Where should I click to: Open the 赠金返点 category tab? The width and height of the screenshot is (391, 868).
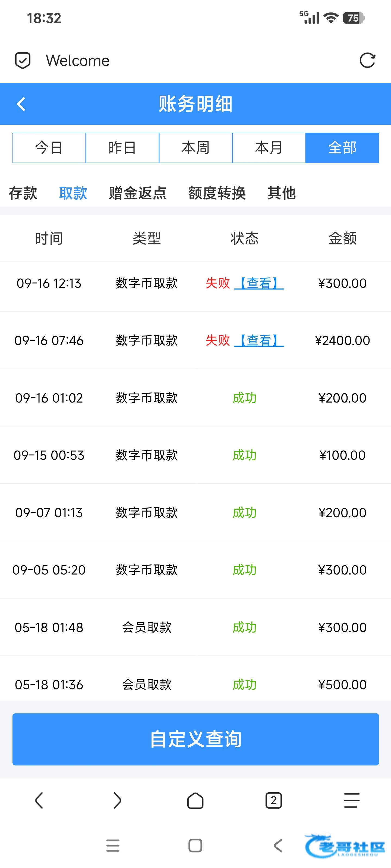click(x=138, y=193)
